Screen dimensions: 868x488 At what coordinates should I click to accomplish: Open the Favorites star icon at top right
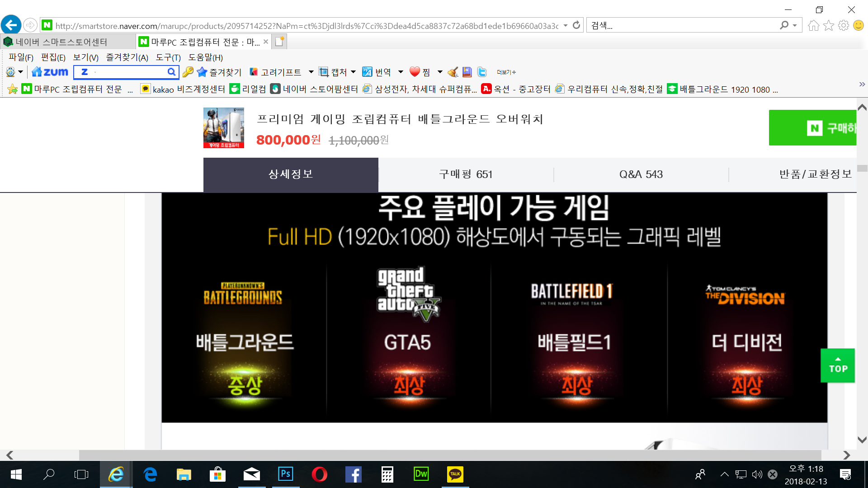[x=829, y=26]
